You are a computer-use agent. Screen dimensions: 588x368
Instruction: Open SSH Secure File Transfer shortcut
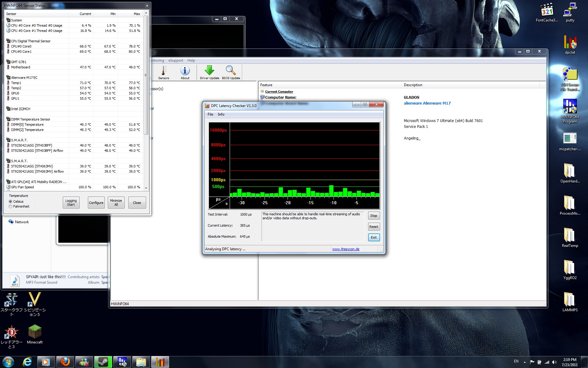[570, 79]
